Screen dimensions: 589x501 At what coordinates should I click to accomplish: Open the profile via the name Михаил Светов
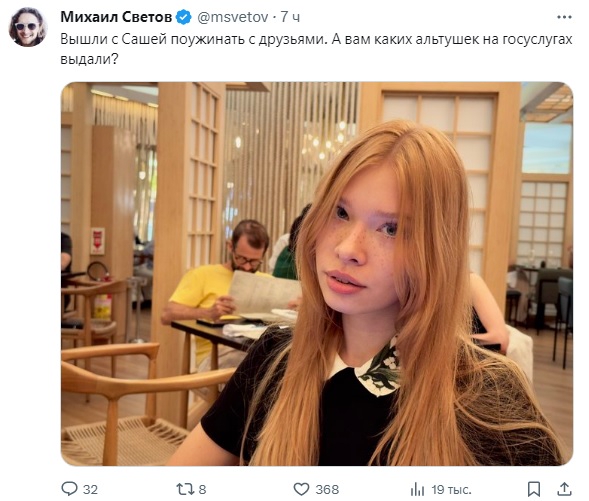(116, 17)
